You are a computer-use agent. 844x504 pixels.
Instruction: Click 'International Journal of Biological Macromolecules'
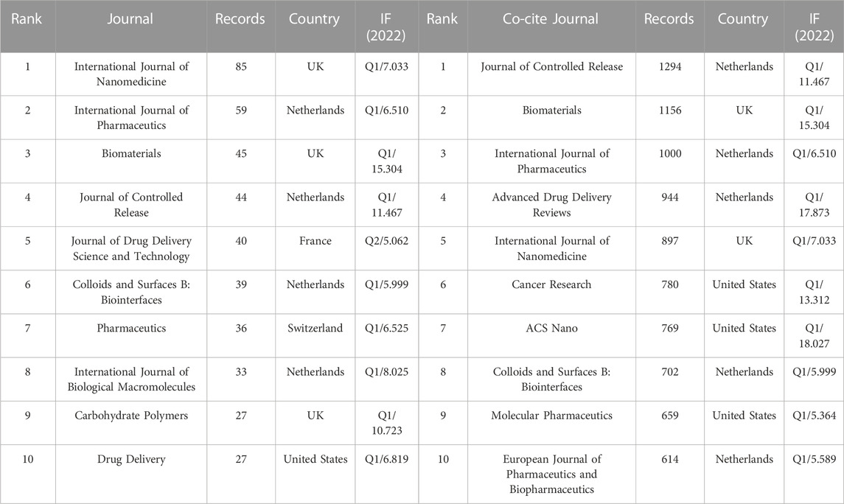pos(131,379)
